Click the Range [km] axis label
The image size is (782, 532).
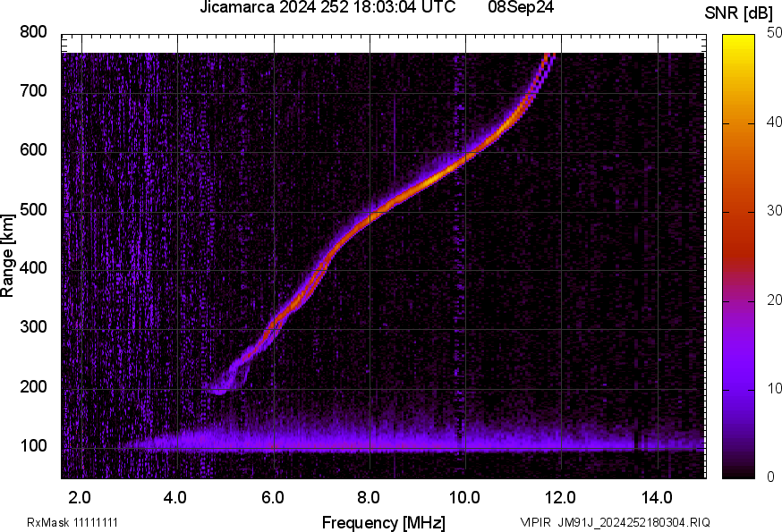(x=8, y=255)
